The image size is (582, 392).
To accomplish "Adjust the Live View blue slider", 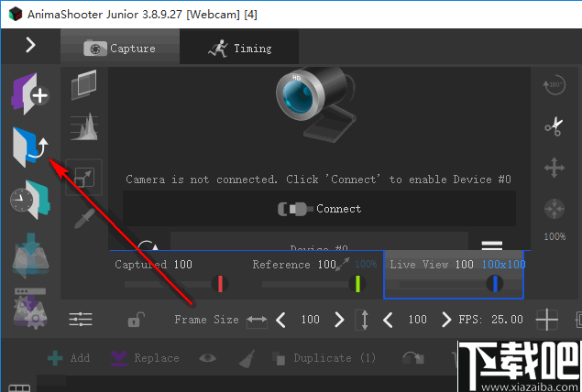I will point(495,284).
